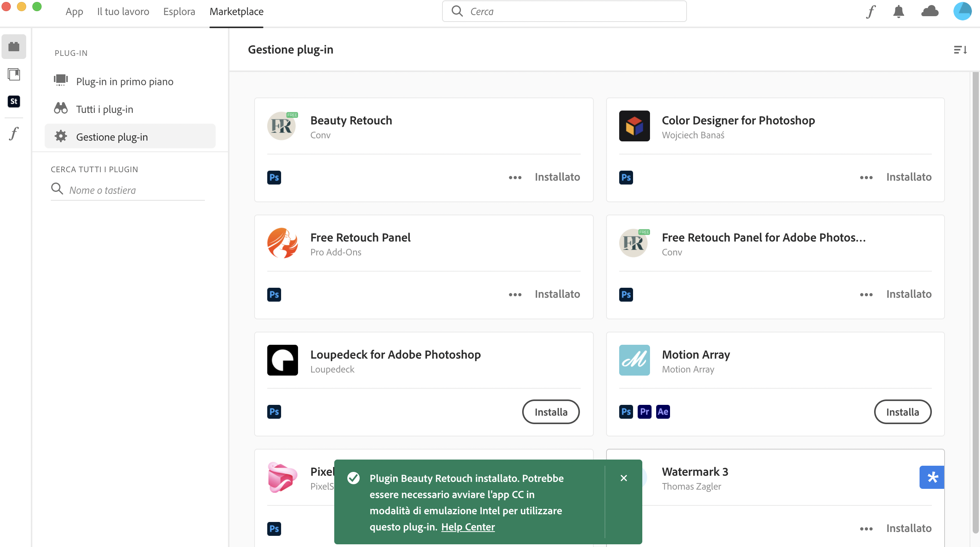The height and width of the screenshot is (547, 980).
Task: Click the three dots on Color Designer plugin
Action: pyautogui.click(x=866, y=177)
